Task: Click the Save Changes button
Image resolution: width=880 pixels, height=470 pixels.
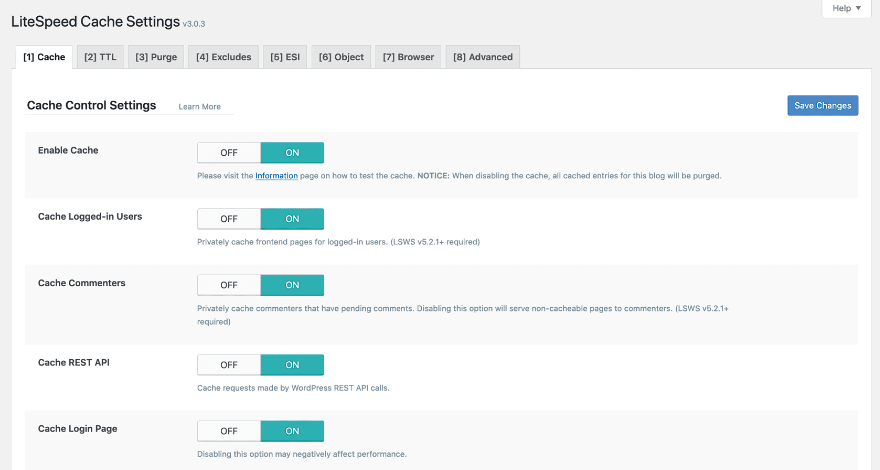Action: click(x=822, y=105)
